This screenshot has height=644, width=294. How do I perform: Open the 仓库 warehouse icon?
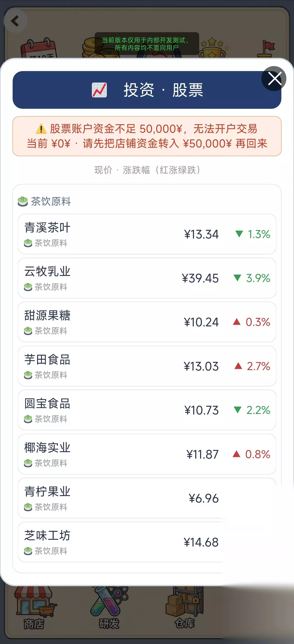[x=185, y=607]
